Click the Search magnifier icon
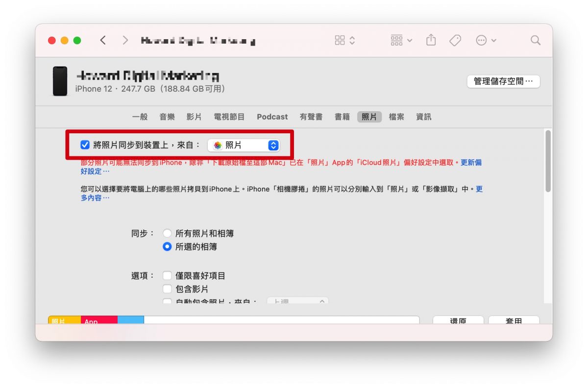Screen dimensions: 588x388 536,40
